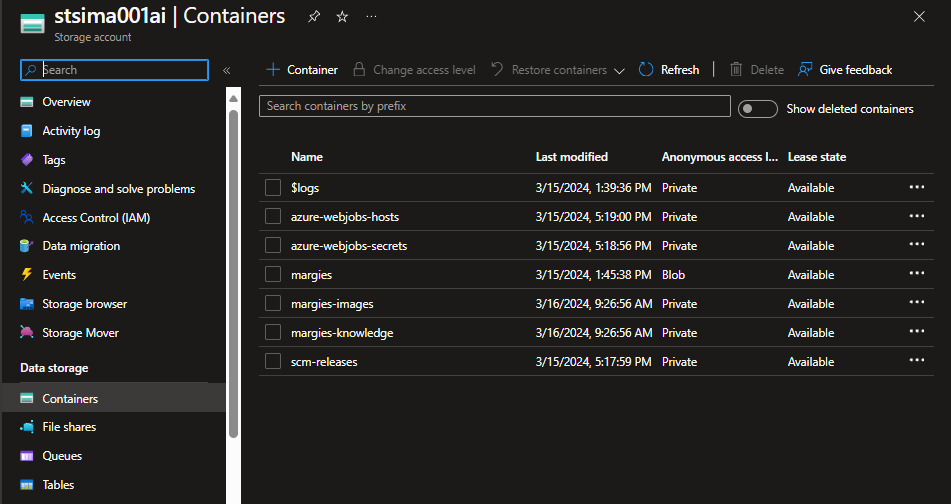Click the Delete toolbar button

(x=756, y=70)
